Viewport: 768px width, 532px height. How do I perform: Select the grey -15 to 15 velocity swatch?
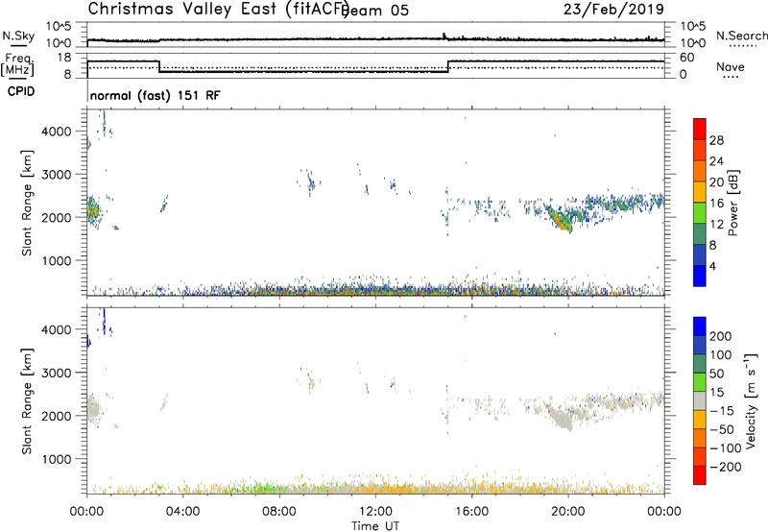pyautogui.click(x=700, y=400)
